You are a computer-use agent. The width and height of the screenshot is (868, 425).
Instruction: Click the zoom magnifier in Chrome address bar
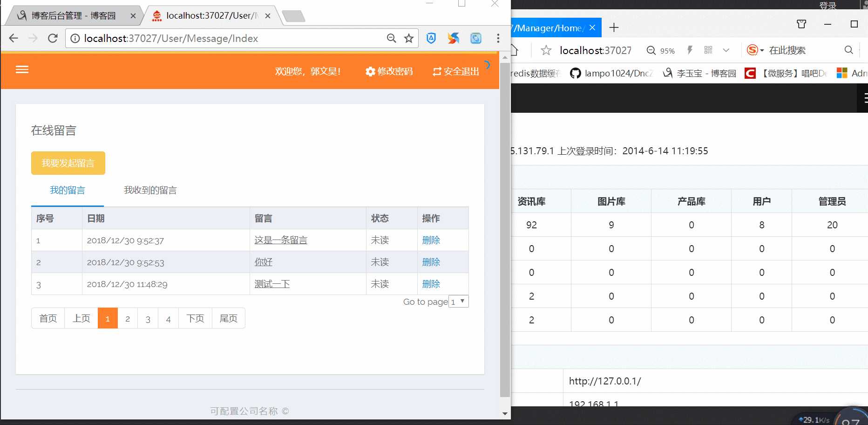392,38
